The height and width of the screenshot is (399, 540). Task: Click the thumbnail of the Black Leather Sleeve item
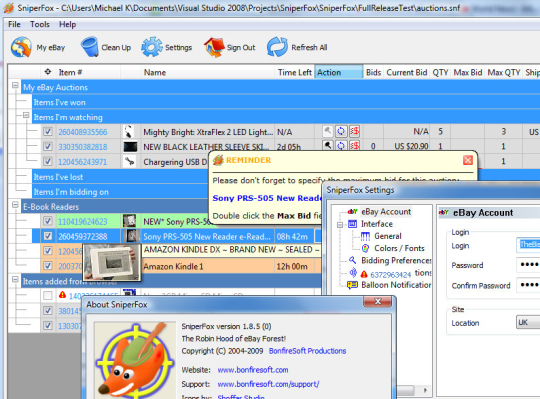point(130,147)
